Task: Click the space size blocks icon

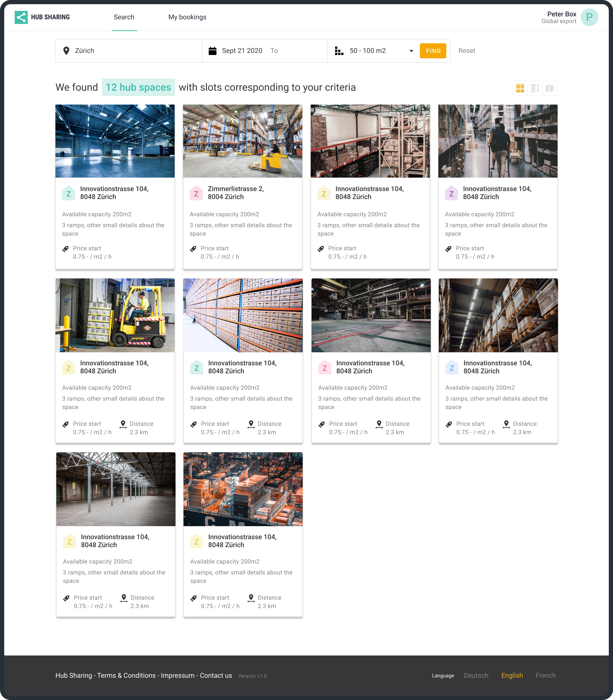Action: point(339,51)
